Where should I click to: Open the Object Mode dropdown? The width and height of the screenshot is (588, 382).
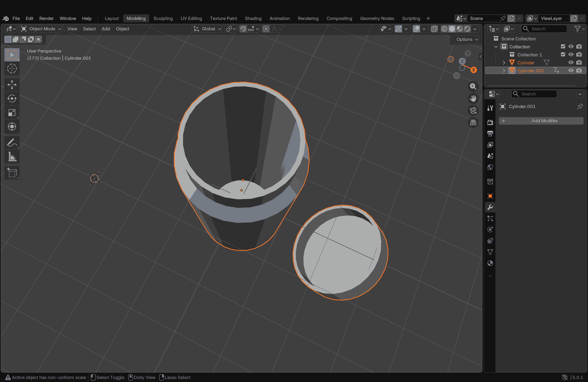point(41,29)
